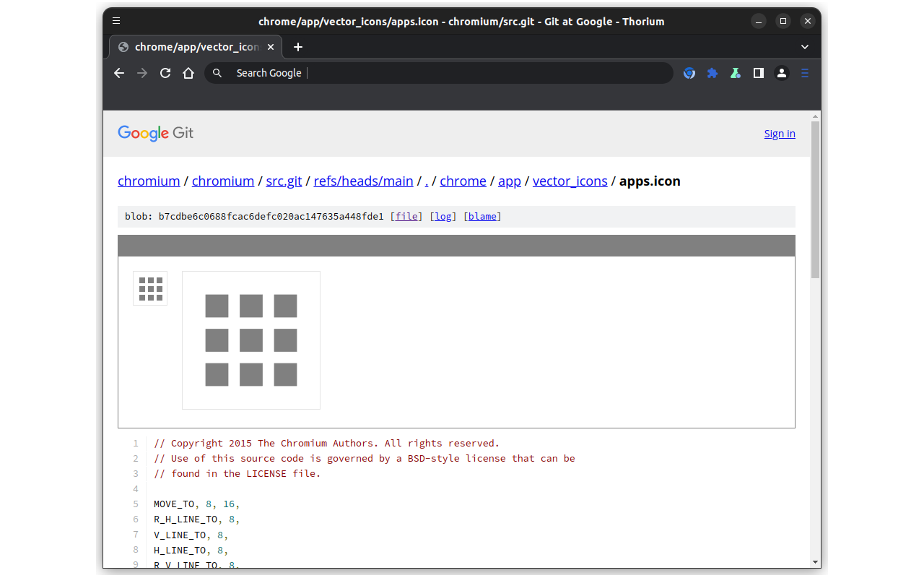This screenshot has height=578, width=924.
Task: Go back with the back arrow
Action: 119,73
